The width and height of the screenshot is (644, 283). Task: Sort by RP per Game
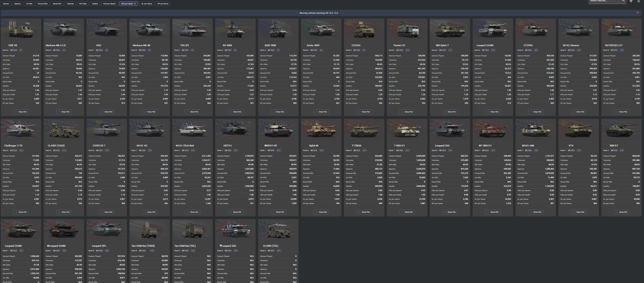coord(163,4)
